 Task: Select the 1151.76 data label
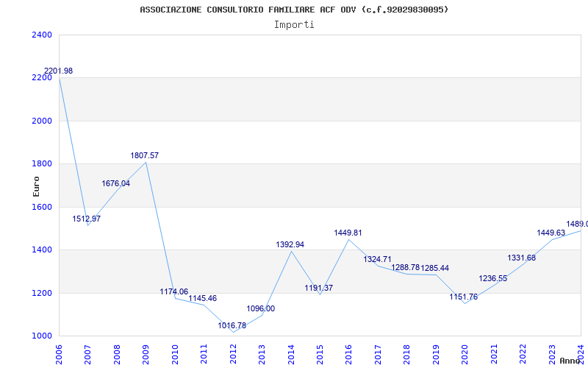point(464,297)
